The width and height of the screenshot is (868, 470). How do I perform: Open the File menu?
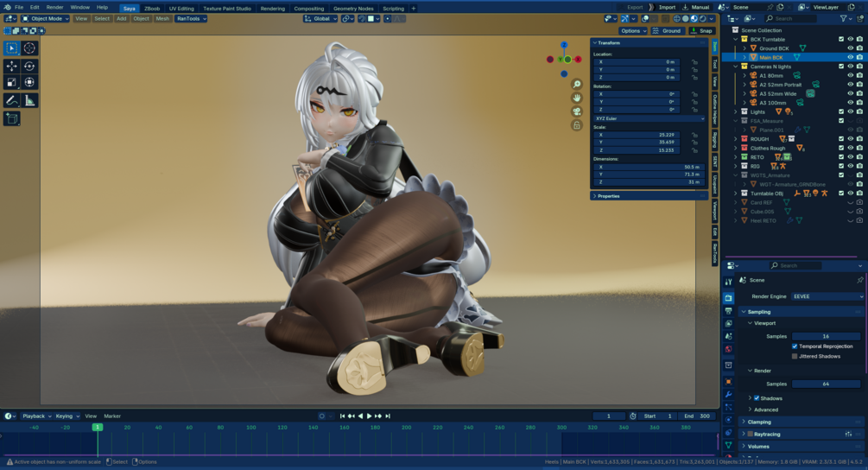(19, 8)
